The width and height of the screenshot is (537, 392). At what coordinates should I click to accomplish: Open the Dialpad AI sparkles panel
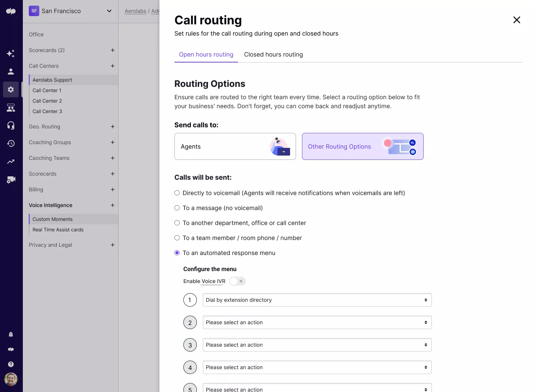11,54
